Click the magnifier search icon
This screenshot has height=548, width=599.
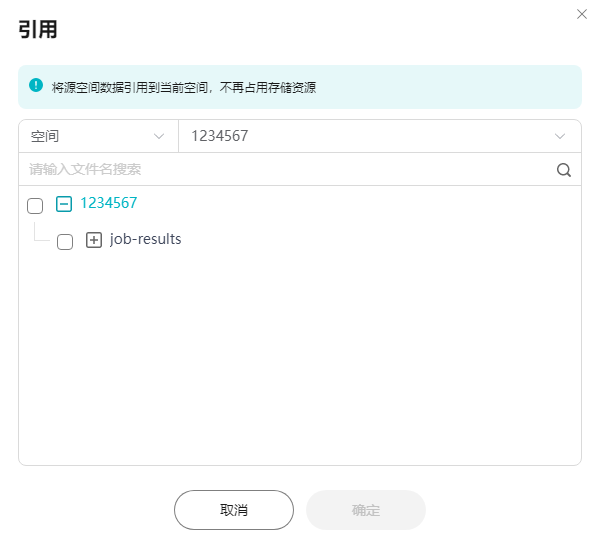point(563,170)
